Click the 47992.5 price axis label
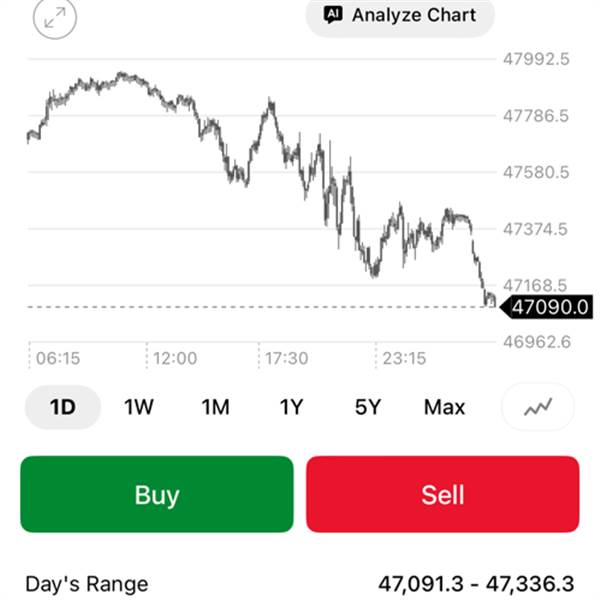Screen dimensions: 600x600 (535, 59)
